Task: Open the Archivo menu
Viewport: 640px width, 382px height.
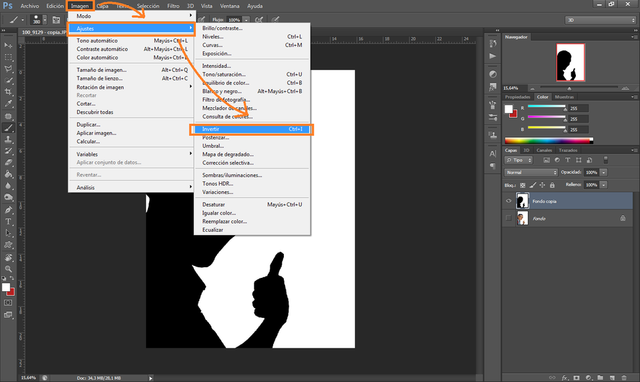Action: (29, 6)
